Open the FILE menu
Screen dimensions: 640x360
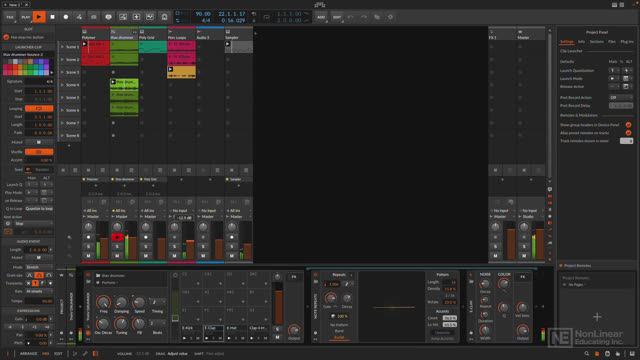[x=10, y=17]
